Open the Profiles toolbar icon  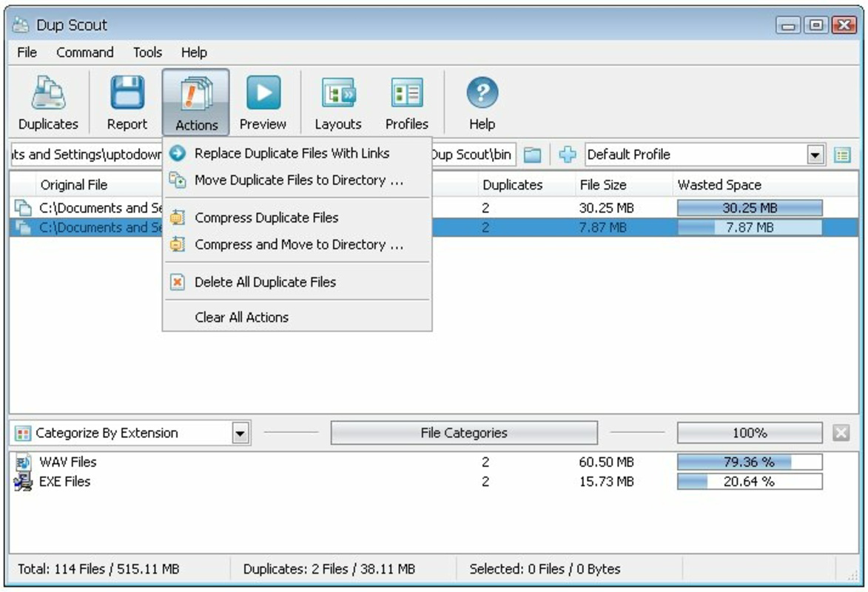407,92
